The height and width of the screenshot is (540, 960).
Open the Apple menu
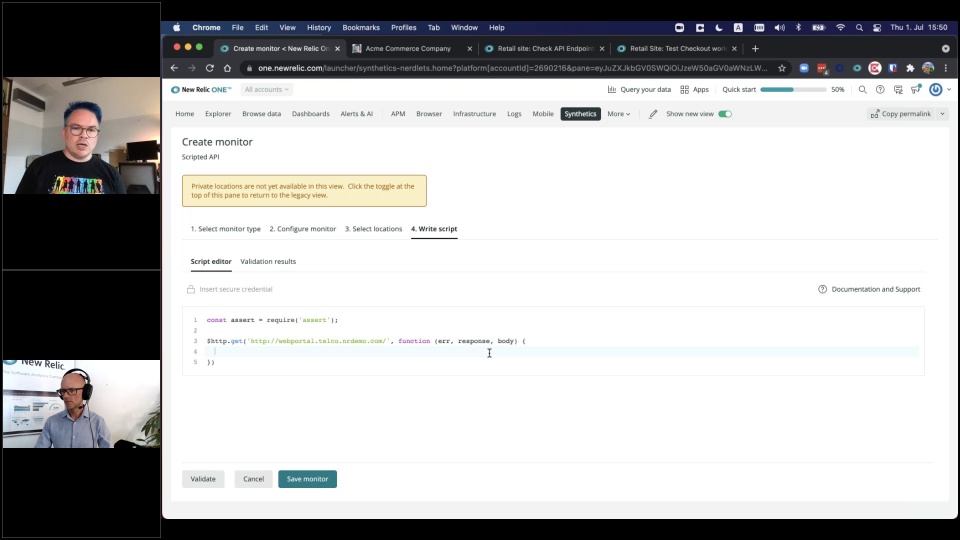tap(176, 28)
